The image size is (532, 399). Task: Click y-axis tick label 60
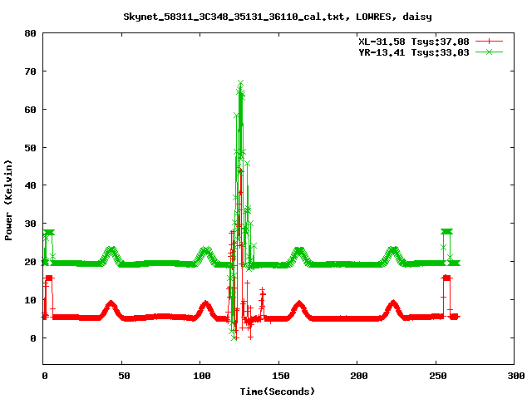click(31, 110)
